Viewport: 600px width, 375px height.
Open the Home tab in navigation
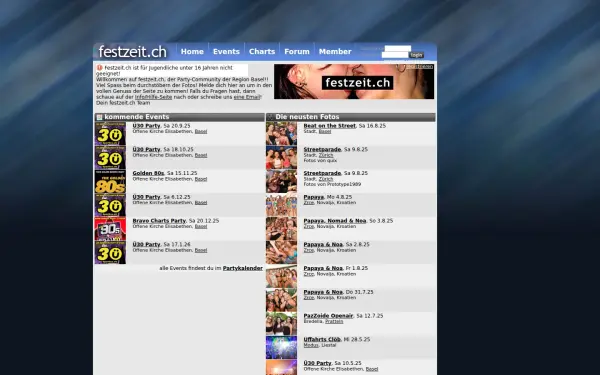192,52
